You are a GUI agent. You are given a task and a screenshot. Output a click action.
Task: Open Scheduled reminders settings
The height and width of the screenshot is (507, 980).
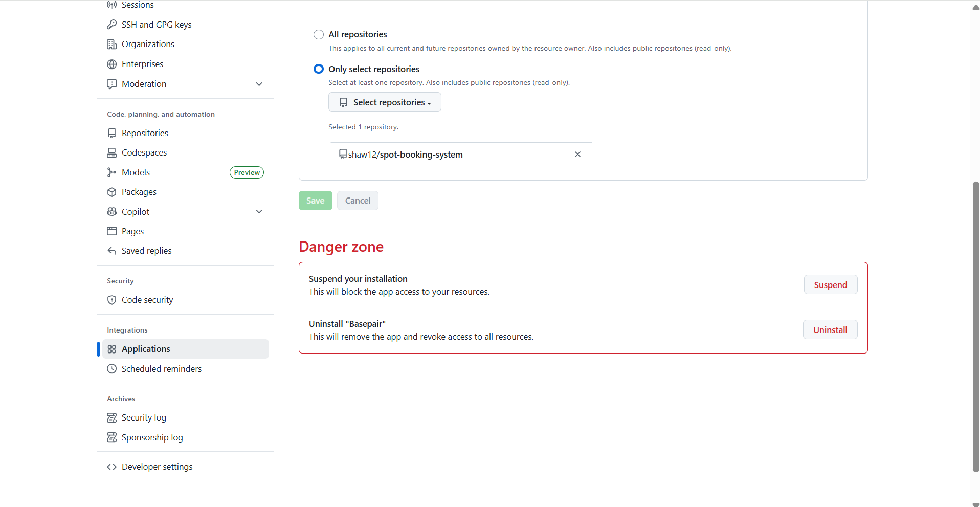[x=162, y=368]
